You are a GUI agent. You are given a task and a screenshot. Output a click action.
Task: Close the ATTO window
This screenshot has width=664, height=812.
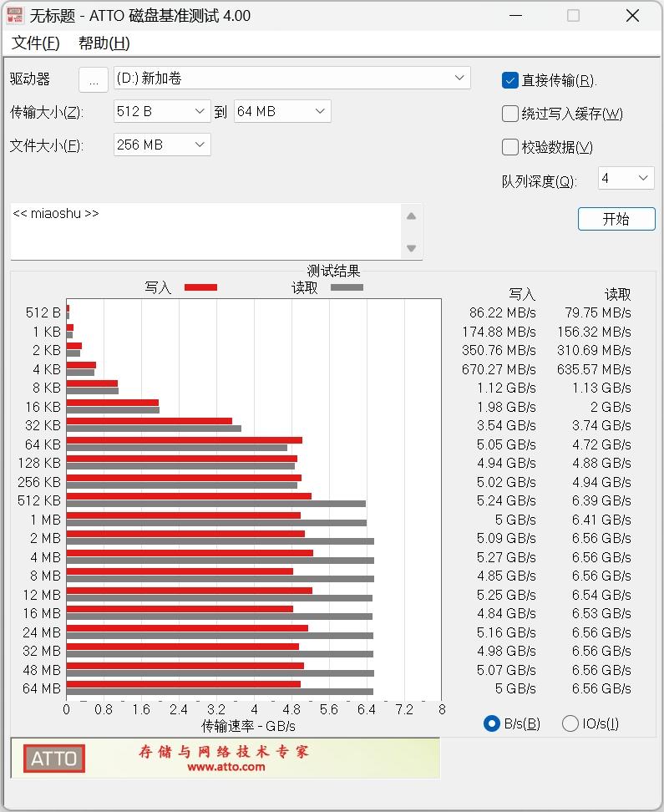tap(632, 16)
